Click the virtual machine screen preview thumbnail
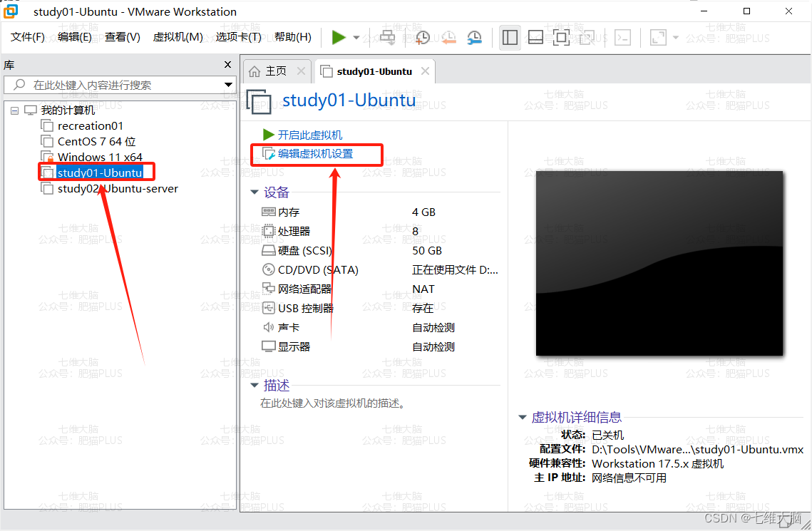This screenshot has width=812, height=531. click(659, 264)
